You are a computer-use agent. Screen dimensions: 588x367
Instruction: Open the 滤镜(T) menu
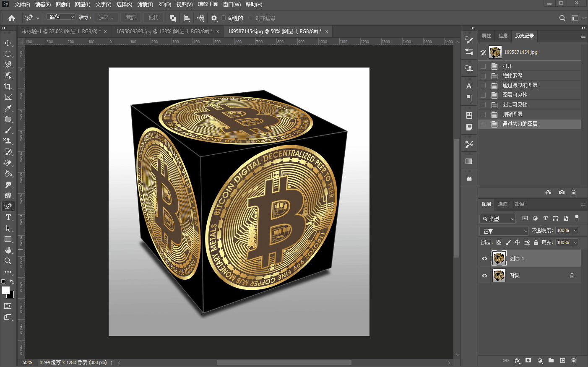point(145,5)
